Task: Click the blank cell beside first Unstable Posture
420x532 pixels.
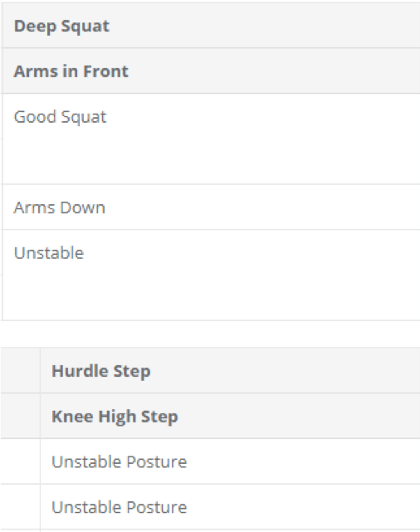Action: [21, 461]
